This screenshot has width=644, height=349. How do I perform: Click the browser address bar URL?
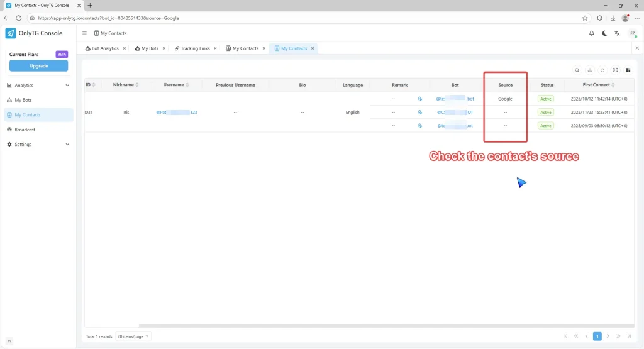108,18
